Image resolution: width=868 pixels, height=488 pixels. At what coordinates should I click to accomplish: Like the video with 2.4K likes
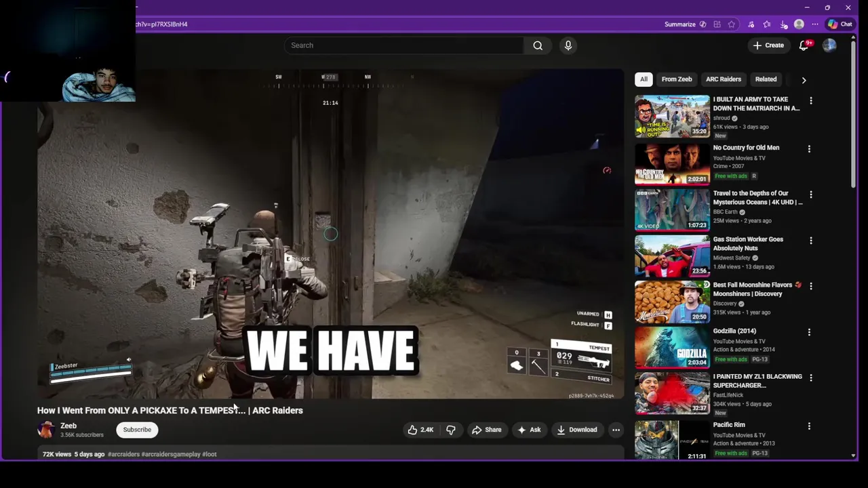click(x=420, y=430)
